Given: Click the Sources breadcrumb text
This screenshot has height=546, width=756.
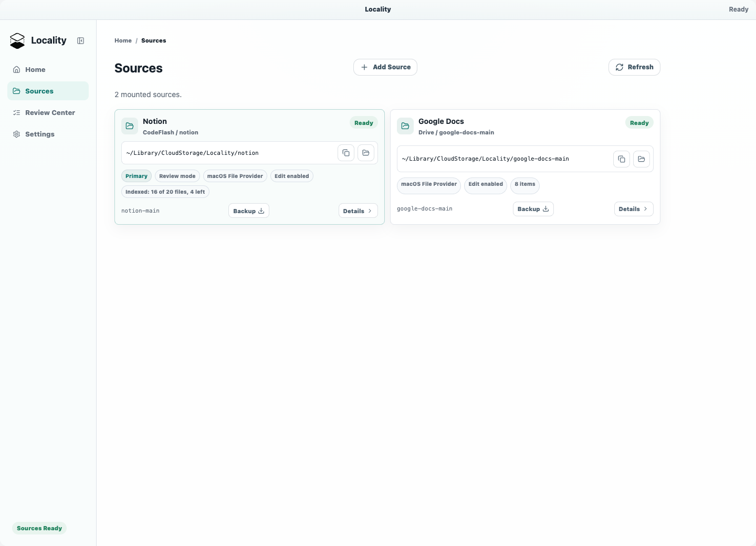Looking at the screenshot, I should [153, 40].
